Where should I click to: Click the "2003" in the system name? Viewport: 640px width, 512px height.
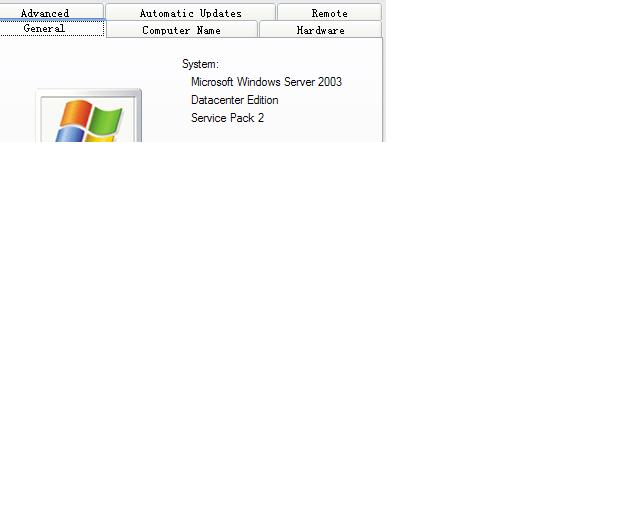pos(330,82)
